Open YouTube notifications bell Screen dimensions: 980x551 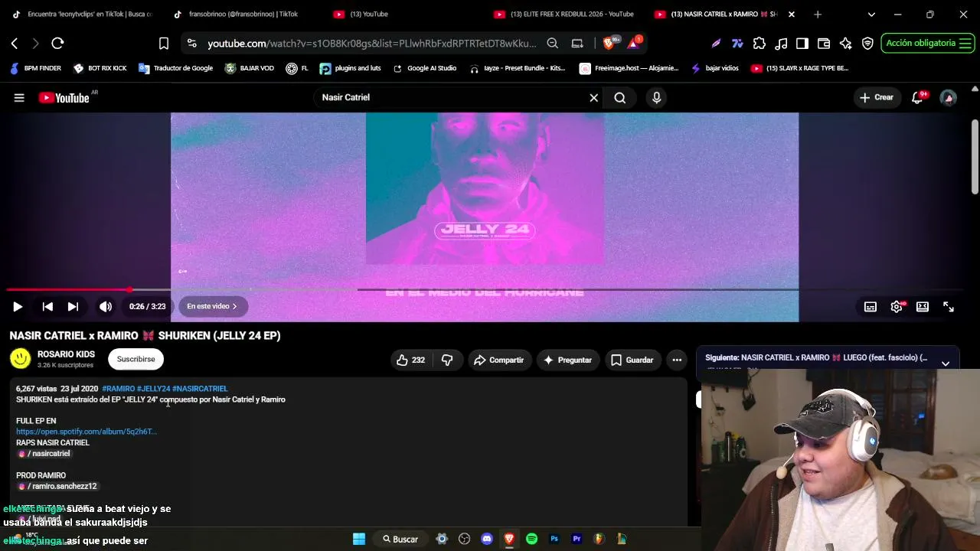point(917,98)
